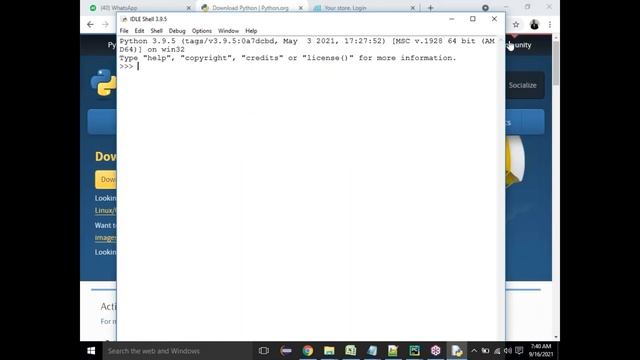Open the Windows Start menu
The image size is (640, 360).
click(x=91, y=351)
